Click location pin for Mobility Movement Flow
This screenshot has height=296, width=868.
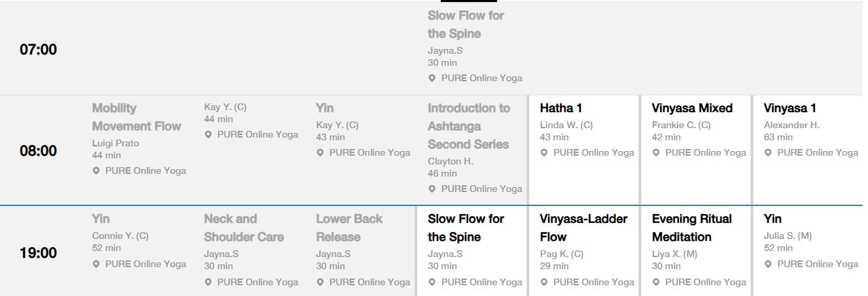(97, 171)
